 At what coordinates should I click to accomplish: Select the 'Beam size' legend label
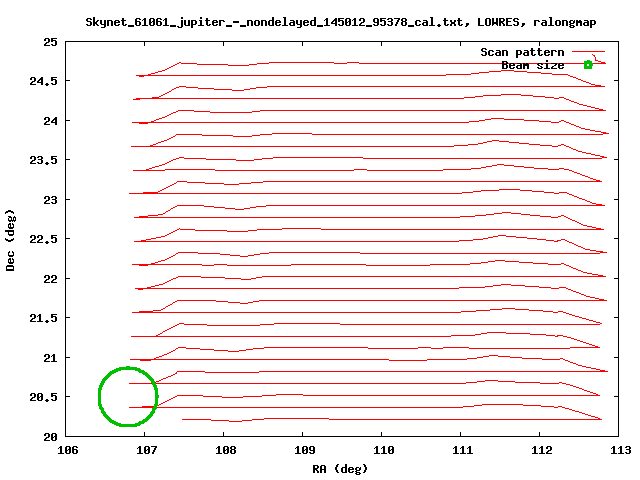tap(532, 65)
